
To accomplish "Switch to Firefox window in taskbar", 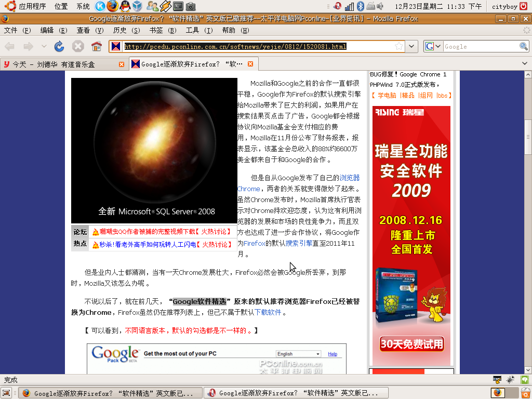I will [x=110, y=393].
